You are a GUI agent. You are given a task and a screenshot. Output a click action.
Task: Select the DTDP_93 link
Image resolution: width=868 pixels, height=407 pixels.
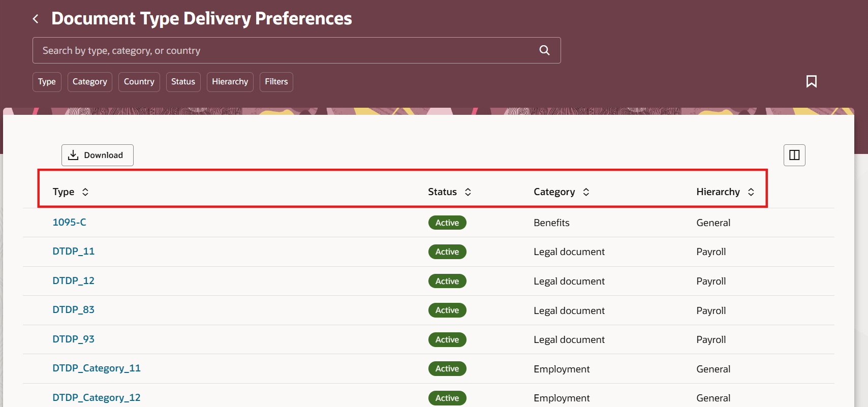[74, 339]
